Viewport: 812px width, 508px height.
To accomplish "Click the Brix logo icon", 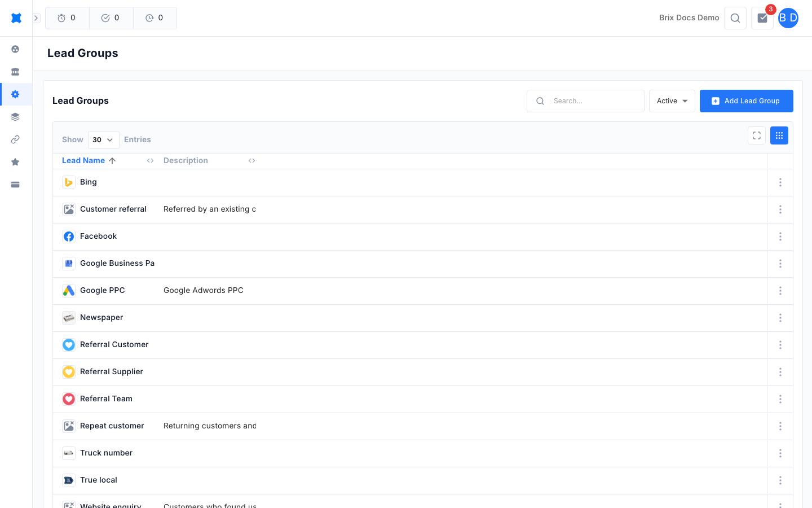I will coord(16,18).
